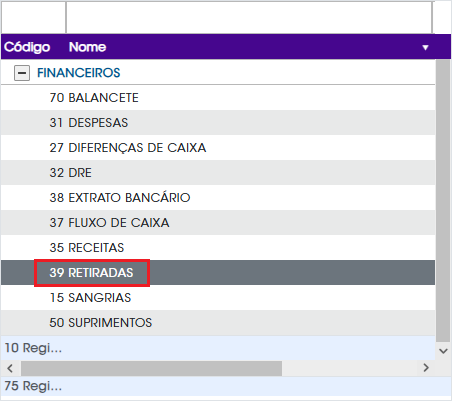Sort by the Código column header
The image size is (452, 401).
[27, 47]
